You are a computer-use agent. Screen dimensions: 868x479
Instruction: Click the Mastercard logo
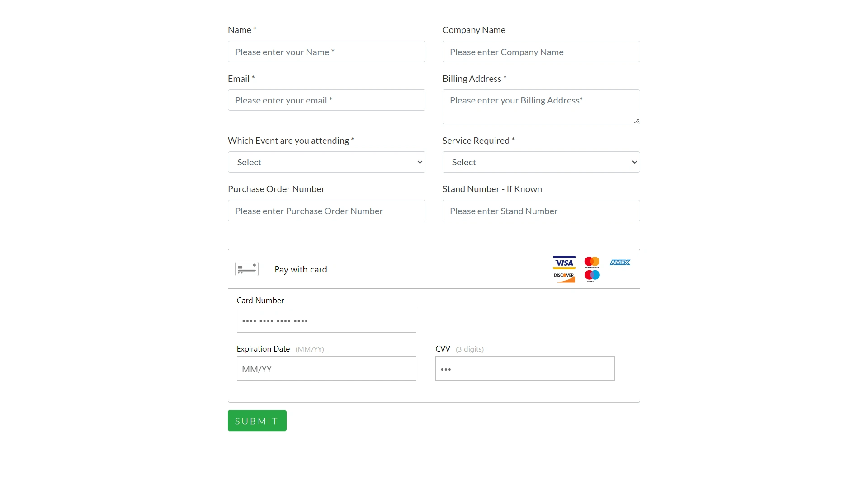592,263
